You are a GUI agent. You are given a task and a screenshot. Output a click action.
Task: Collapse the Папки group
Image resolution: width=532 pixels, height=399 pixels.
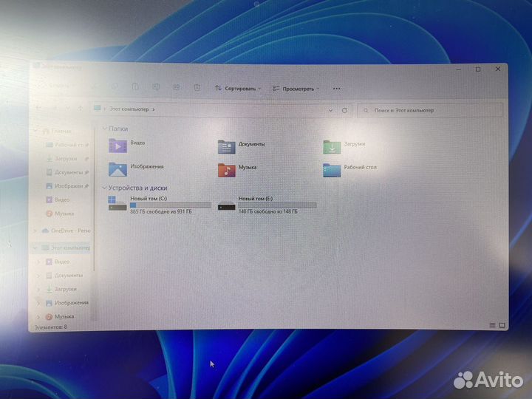pos(104,129)
